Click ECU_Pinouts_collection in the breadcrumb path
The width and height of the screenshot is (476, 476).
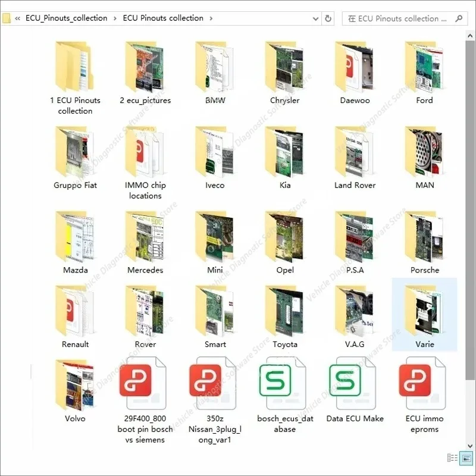[66, 18]
